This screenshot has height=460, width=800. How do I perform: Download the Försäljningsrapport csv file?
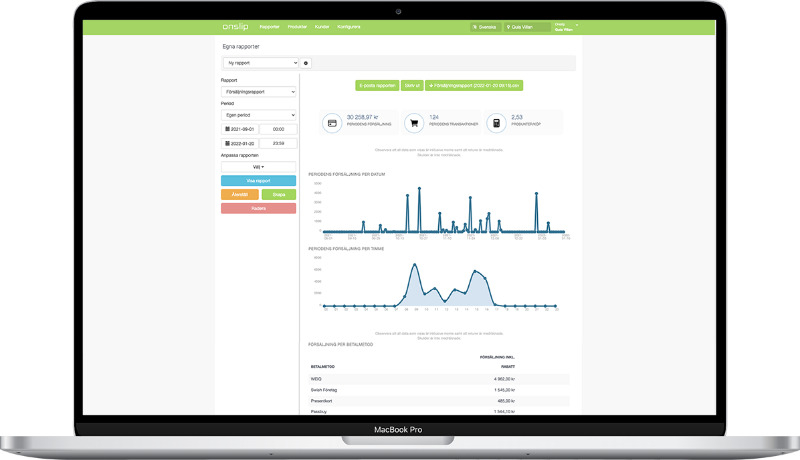tap(474, 86)
